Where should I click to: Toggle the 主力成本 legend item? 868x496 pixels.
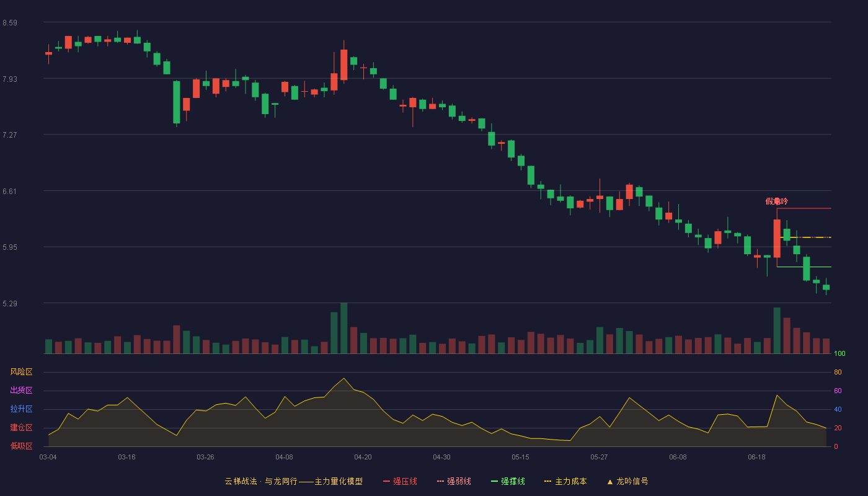[565, 481]
